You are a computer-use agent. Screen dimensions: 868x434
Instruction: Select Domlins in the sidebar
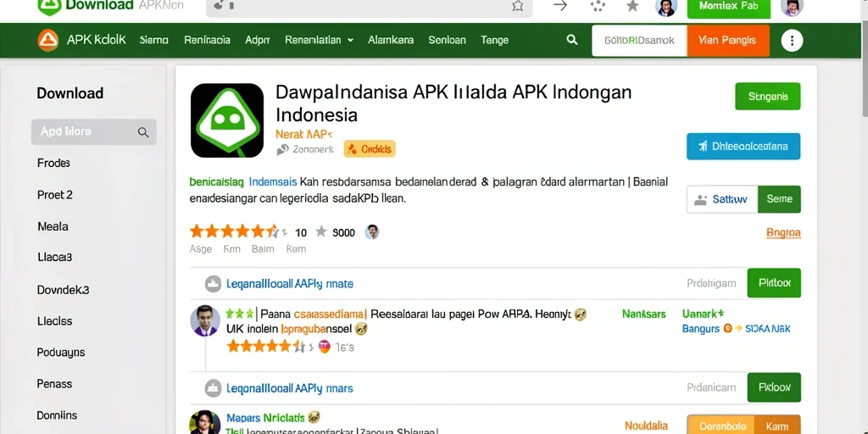click(x=57, y=415)
